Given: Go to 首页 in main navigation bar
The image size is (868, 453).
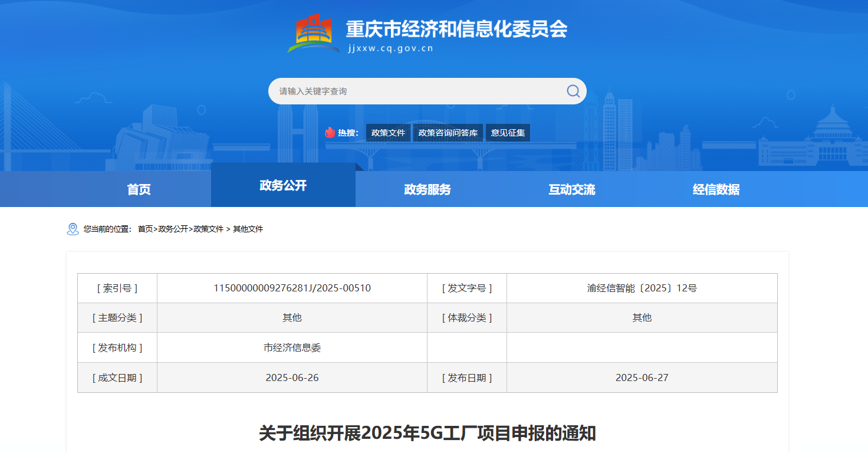Looking at the screenshot, I should (x=139, y=189).
